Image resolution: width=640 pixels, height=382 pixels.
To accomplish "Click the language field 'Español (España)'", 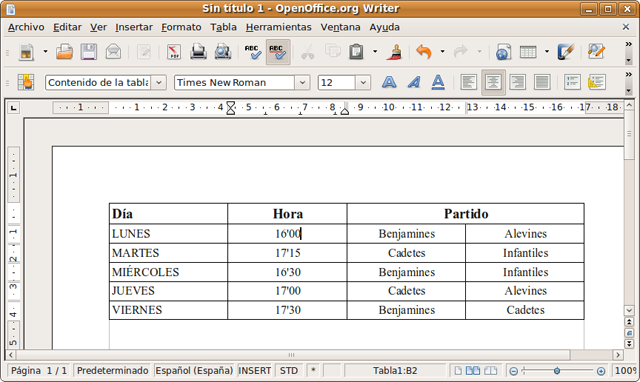I will [x=194, y=371].
